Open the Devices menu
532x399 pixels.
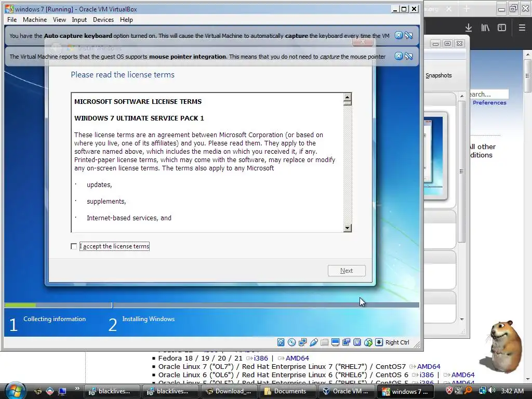[x=103, y=20]
